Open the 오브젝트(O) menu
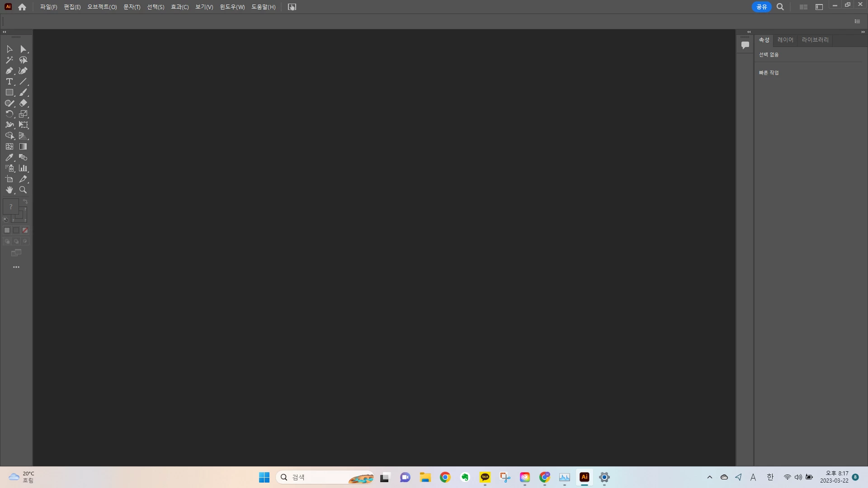Viewport: 868px width, 488px height. click(x=102, y=7)
